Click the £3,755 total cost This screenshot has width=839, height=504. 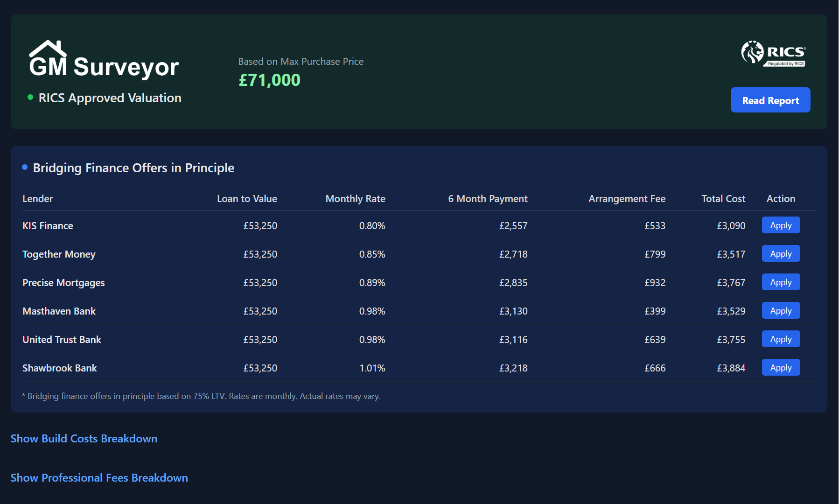coord(731,340)
